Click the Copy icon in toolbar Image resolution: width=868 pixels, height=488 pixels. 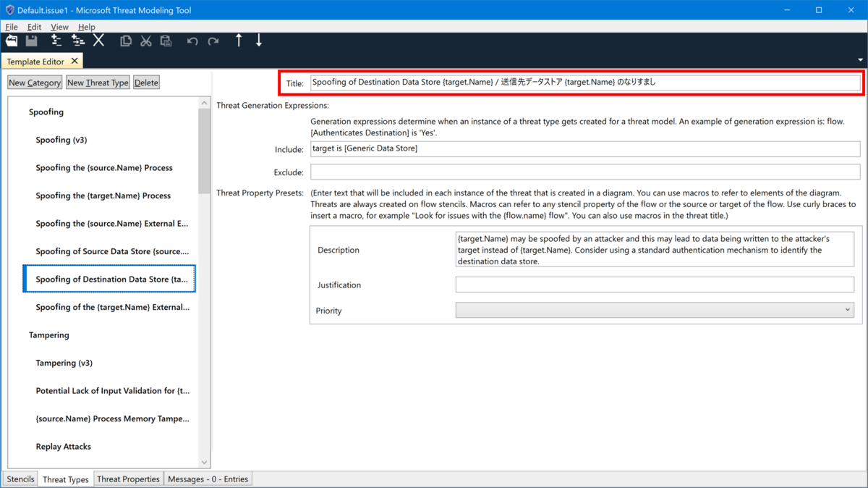(126, 41)
